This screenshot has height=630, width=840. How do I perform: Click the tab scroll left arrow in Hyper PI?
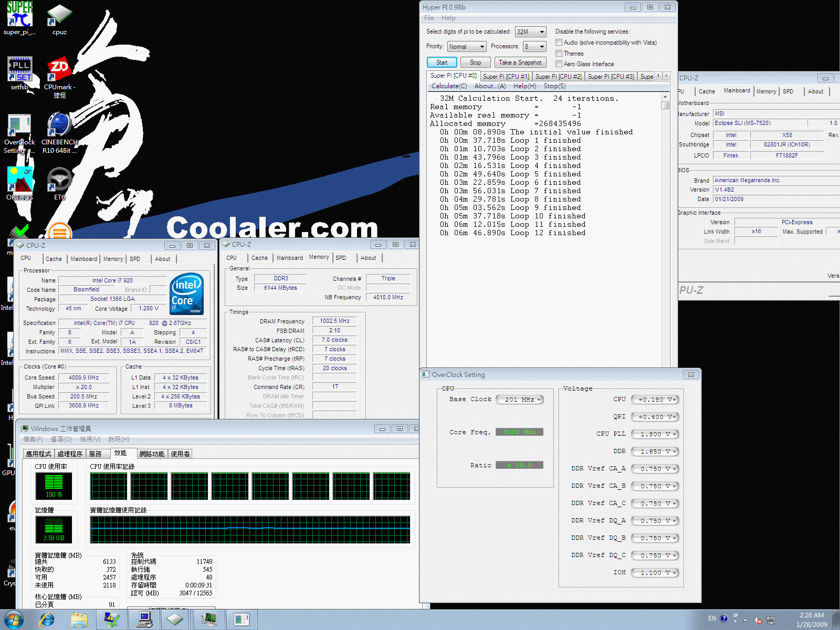tap(658, 76)
